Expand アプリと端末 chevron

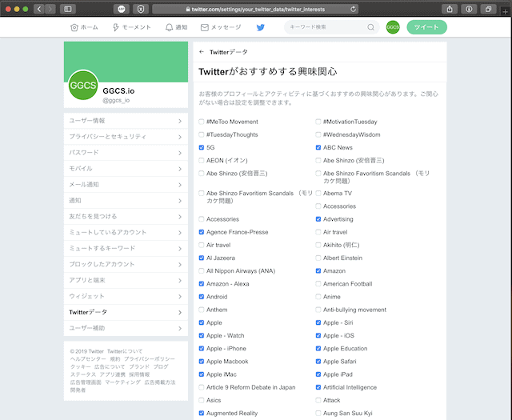tap(180, 281)
